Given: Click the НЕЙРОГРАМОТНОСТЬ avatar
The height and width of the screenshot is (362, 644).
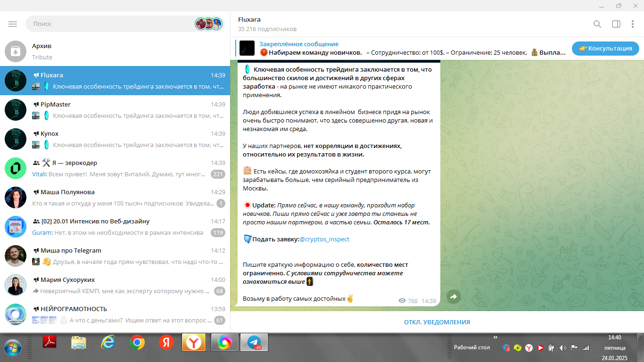Looking at the screenshot, I should (16, 314).
